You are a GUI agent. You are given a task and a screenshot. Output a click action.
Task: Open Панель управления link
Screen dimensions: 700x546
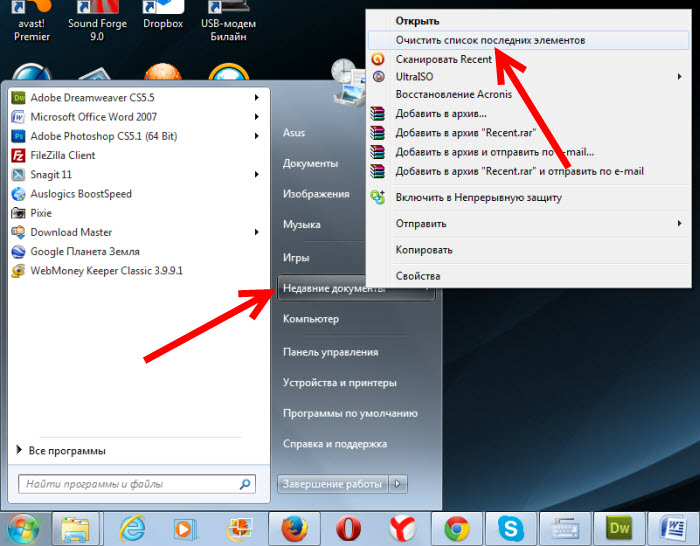tap(330, 352)
